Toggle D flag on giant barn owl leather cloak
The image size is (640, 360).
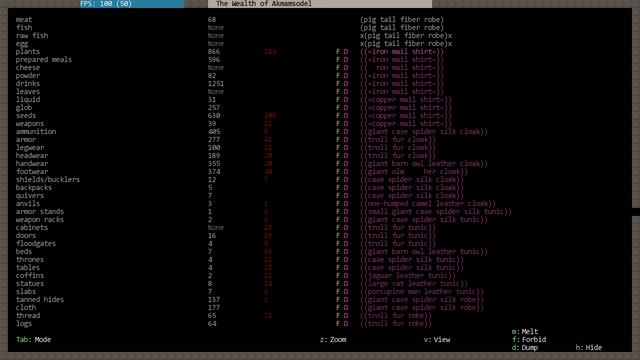(346, 163)
